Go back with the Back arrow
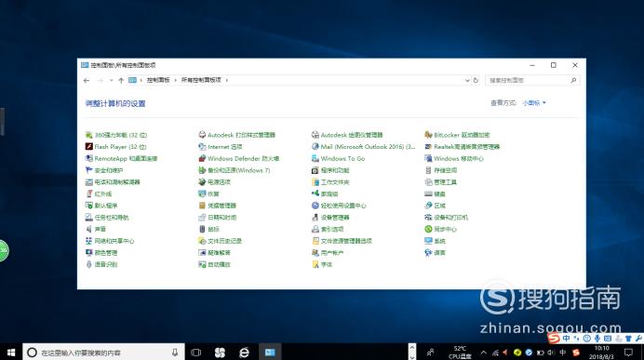This screenshot has width=644, height=360. pyautogui.click(x=87, y=80)
